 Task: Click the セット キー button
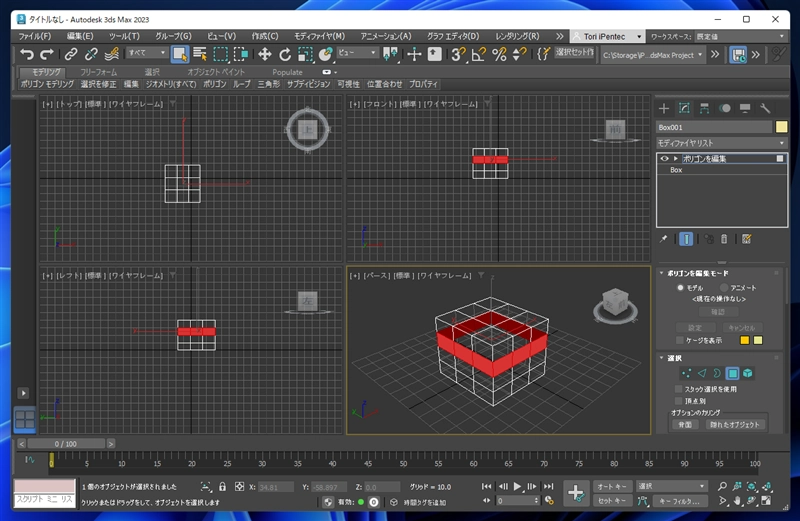[612, 501]
